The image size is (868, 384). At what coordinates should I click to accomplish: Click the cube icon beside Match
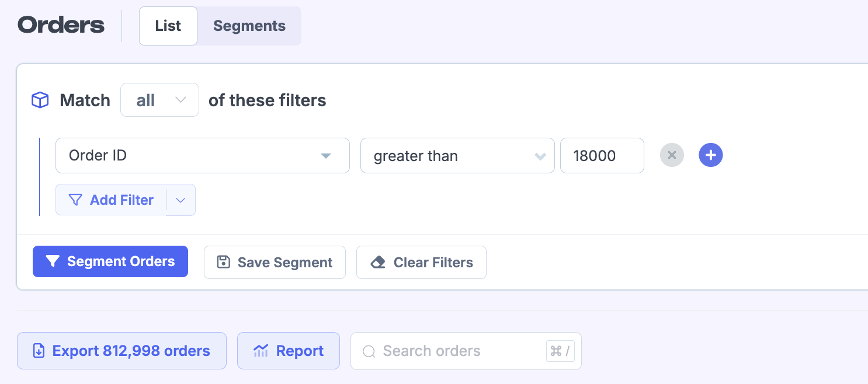click(x=40, y=100)
